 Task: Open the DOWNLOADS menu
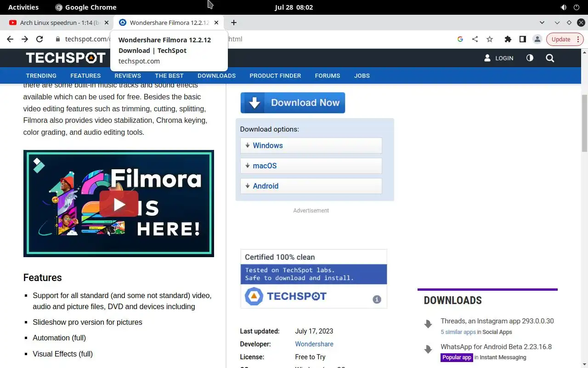[216, 75]
